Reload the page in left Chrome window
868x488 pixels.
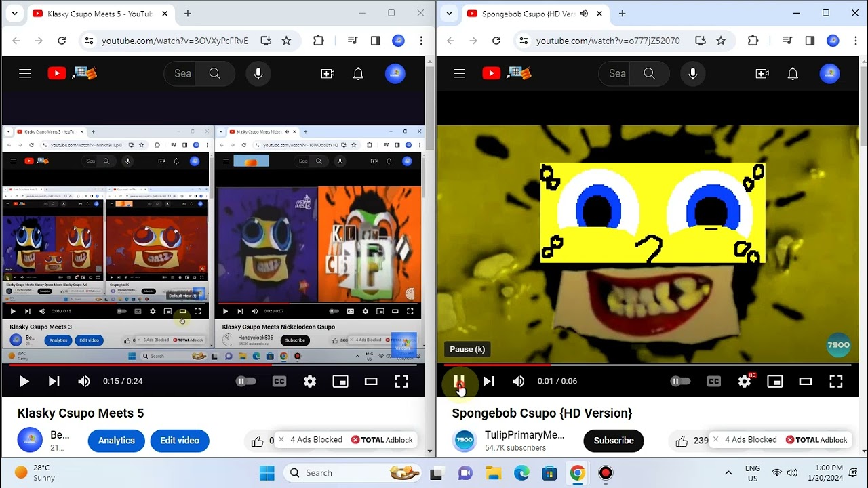coord(62,41)
